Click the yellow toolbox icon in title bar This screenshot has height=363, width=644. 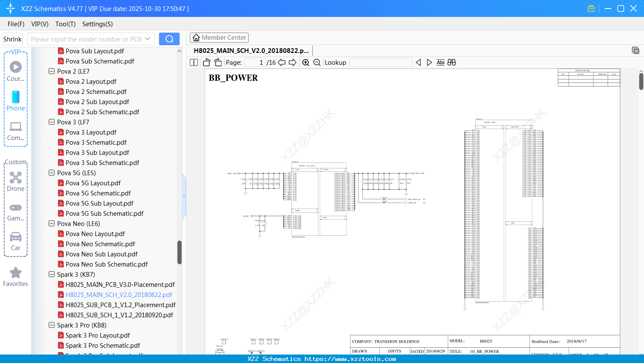click(x=591, y=8)
